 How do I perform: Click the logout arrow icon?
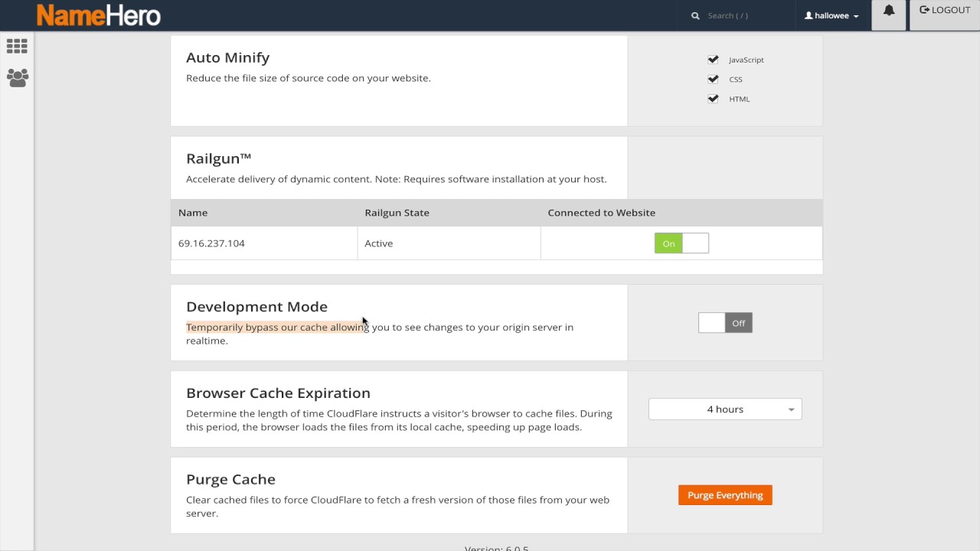click(x=924, y=10)
